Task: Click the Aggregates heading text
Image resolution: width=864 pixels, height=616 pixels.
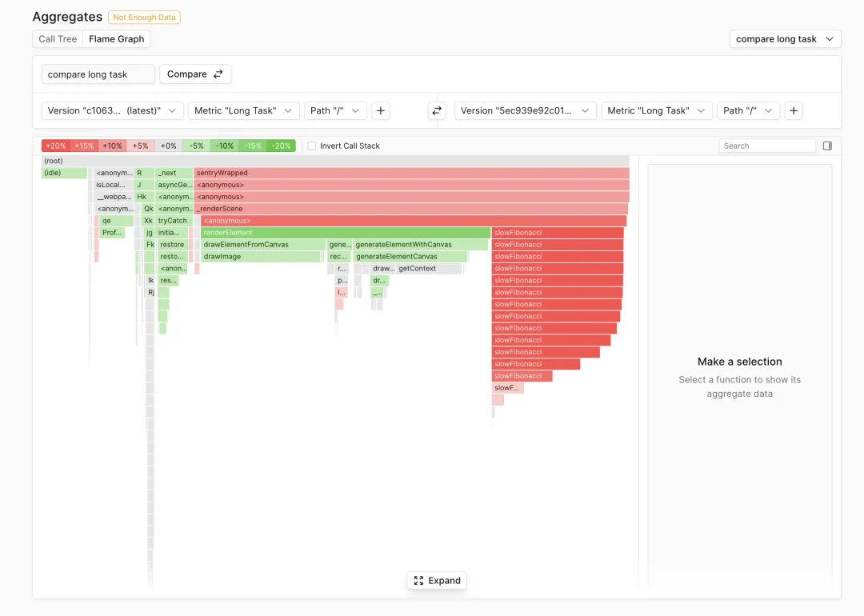Action: [67, 17]
